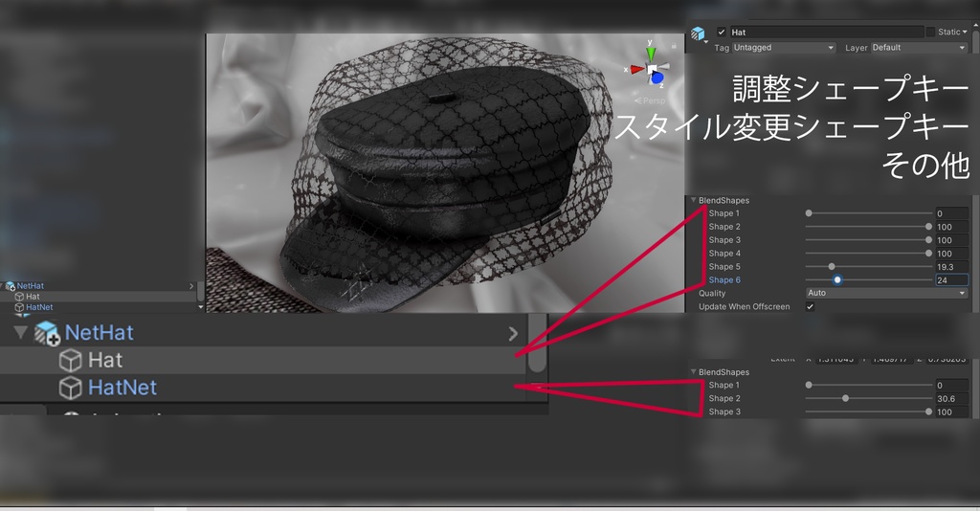The width and height of the screenshot is (980, 511).
Task: Select HatNet in the small hierarchy list
Action: (39, 307)
